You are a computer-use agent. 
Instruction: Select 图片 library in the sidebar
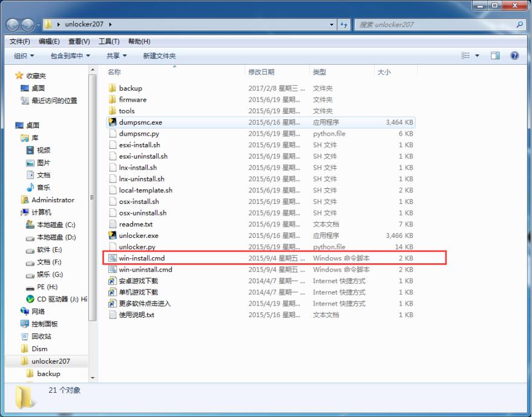coord(38,163)
